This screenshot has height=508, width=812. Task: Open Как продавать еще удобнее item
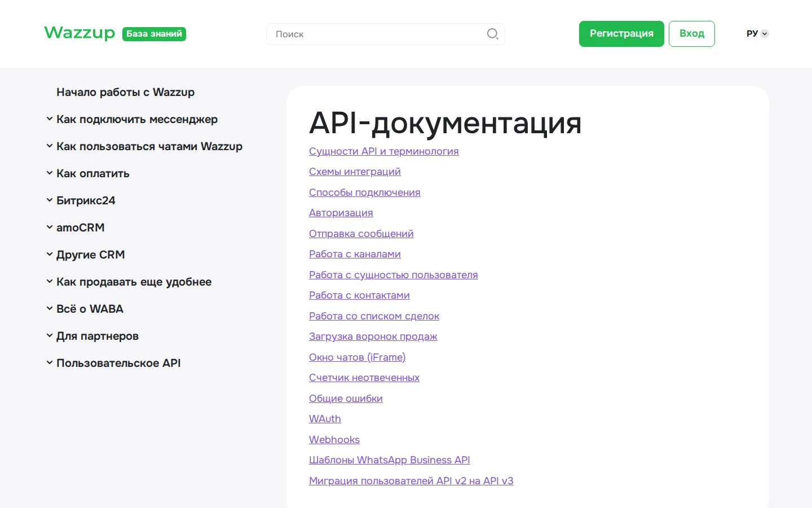click(x=134, y=282)
